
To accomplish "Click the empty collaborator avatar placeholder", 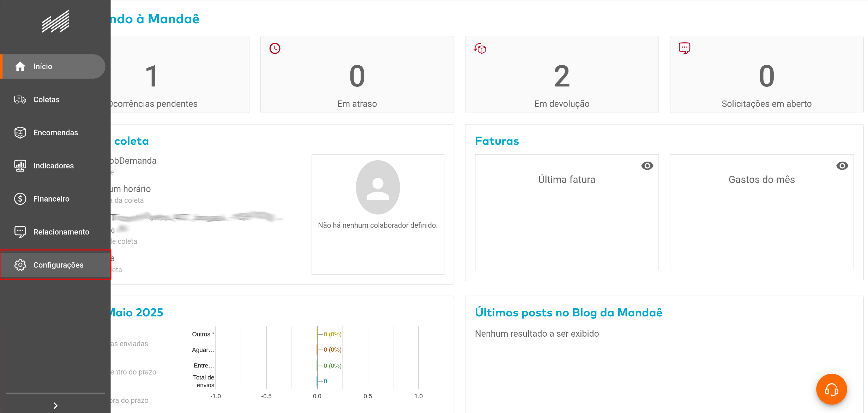I will [378, 187].
